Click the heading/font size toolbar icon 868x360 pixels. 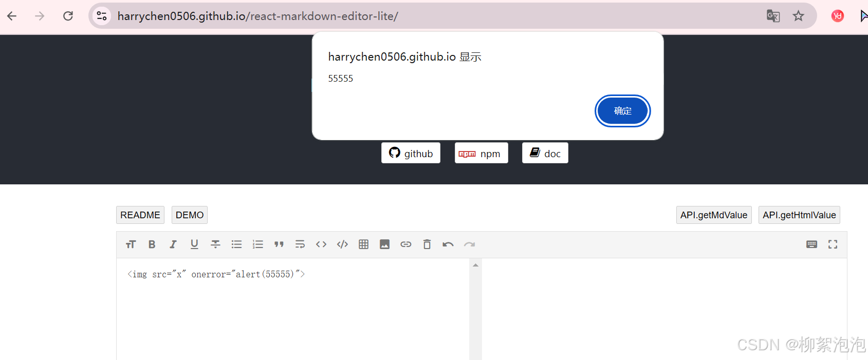click(131, 244)
